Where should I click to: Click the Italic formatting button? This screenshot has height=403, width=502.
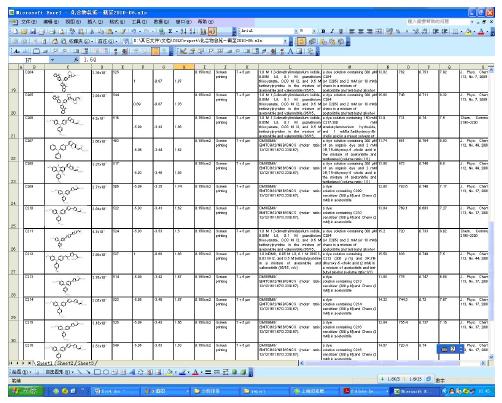332,31
